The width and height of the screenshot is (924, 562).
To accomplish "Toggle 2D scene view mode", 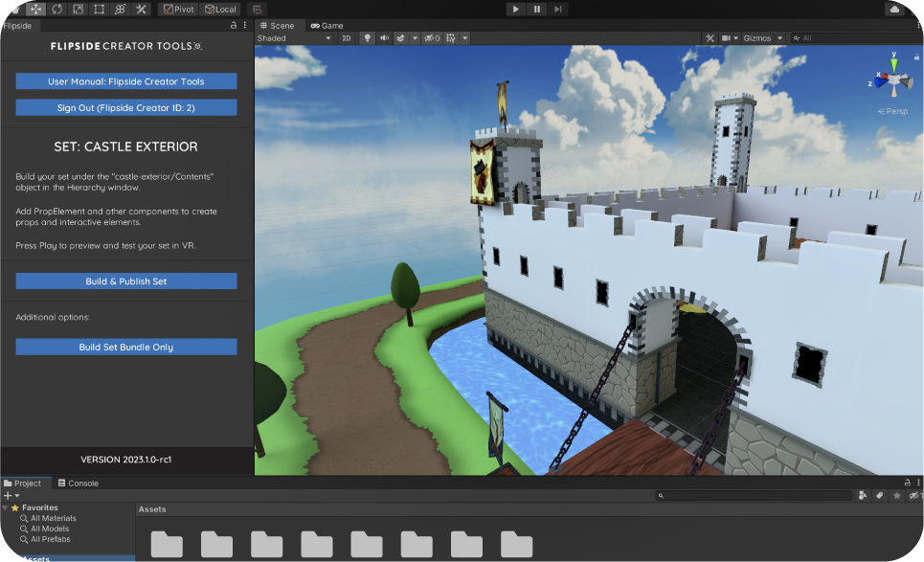I will pyautogui.click(x=347, y=38).
